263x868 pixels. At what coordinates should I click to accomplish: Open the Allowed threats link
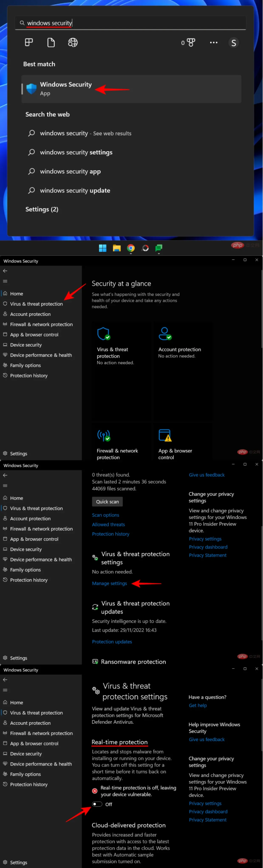tap(108, 524)
